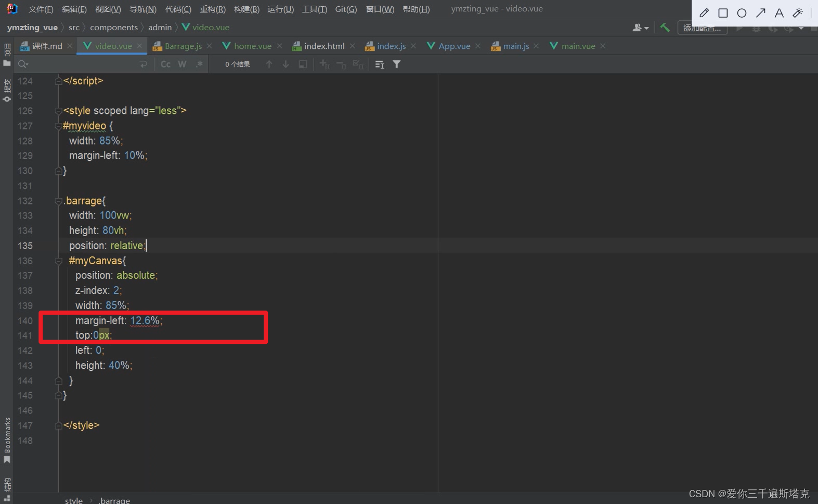818x504 pixels.
Task: Select arrow tool in screenshot annotation toolbar
Action: 760,13
